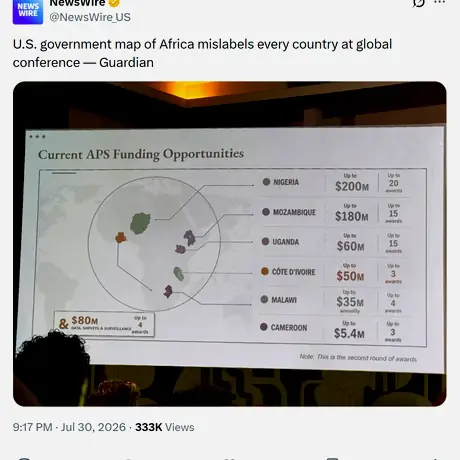Click the Cameroon $5.4M amount in photo
Viewport: 460px width, 460px height.
pyautogui.click(x=349, y=333)
